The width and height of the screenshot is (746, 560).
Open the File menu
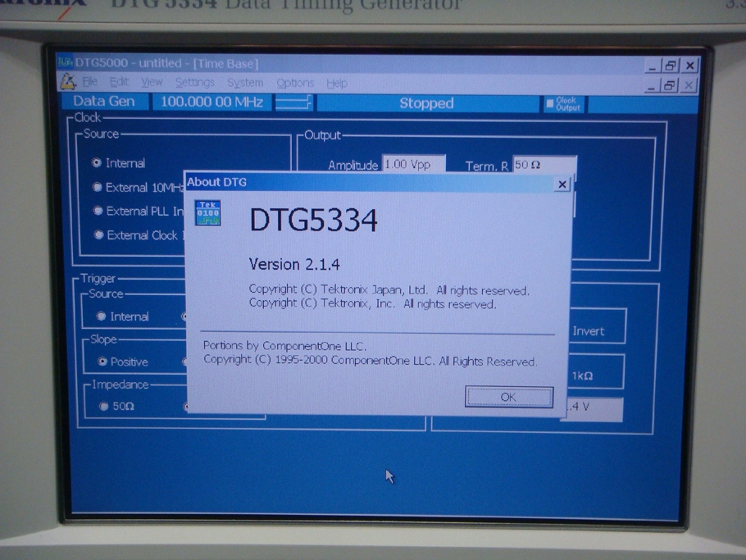[89, 82]
